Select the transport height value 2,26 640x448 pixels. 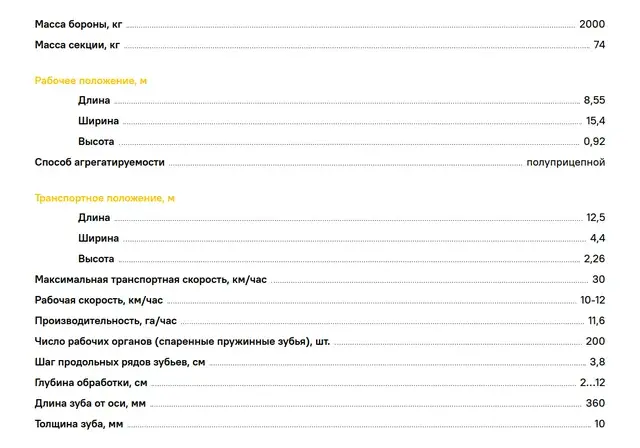tap(594, 259)
